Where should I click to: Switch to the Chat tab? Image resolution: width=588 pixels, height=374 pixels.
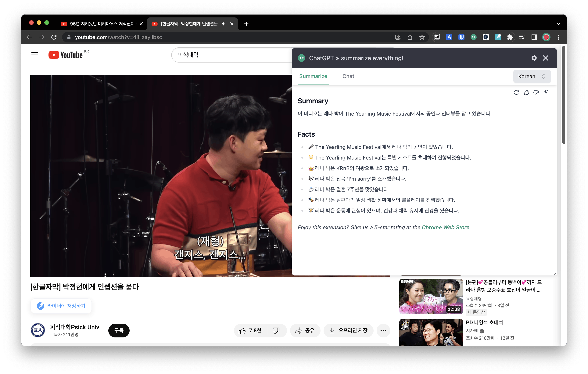348,76
